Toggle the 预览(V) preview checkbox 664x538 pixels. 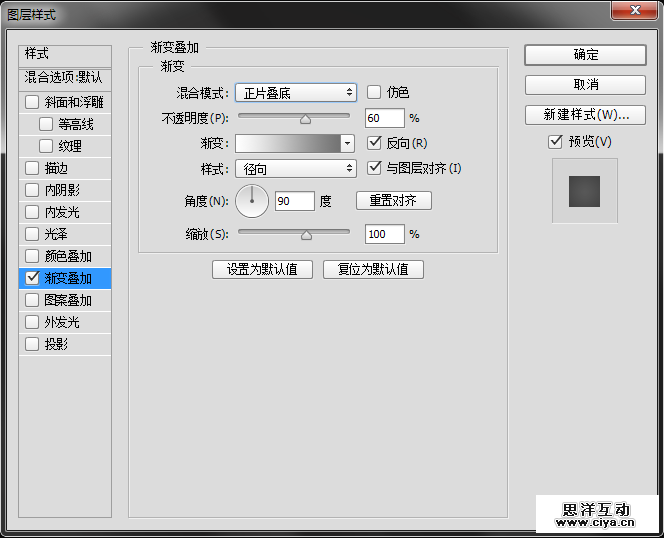555,141
